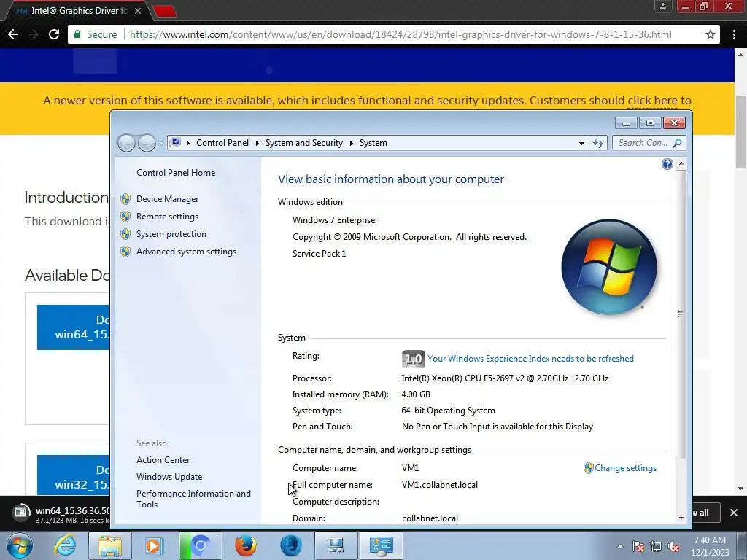Screen dimensions: 747x560
Task: Show hidden tray icons arrow
Action: coord(620,546)
